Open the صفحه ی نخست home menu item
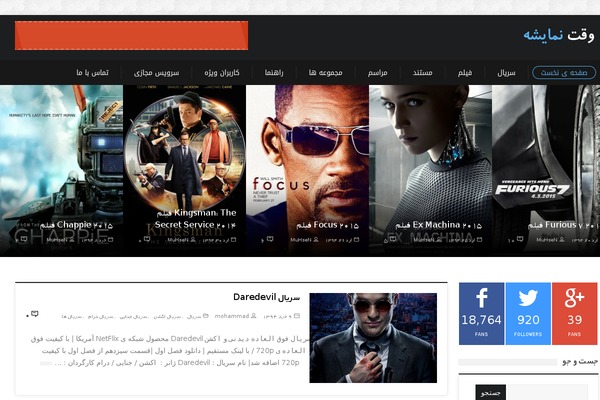Image resolution: width=600 pixels, height=400 pixels. [x=564, y=73]
